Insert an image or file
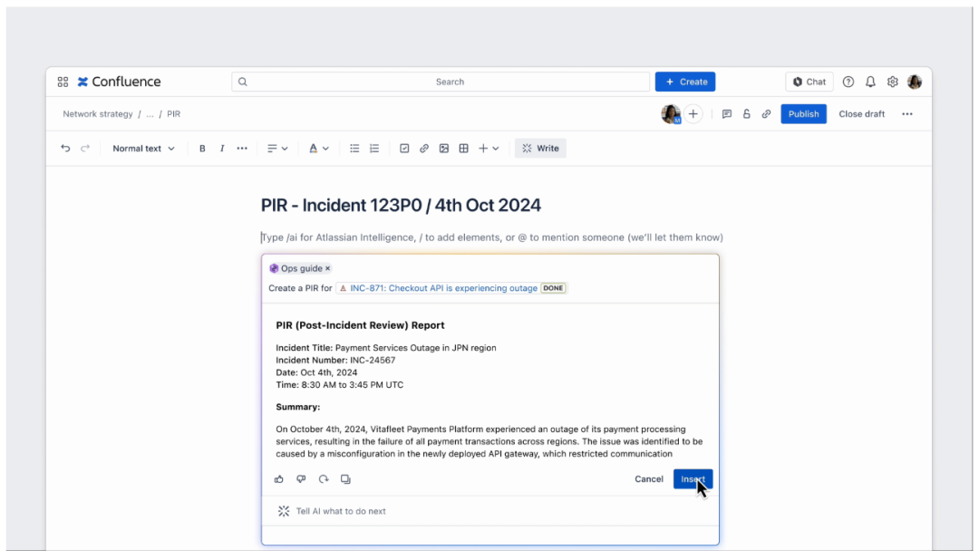Viewport: 979px width, 560px height. (444, 149)
